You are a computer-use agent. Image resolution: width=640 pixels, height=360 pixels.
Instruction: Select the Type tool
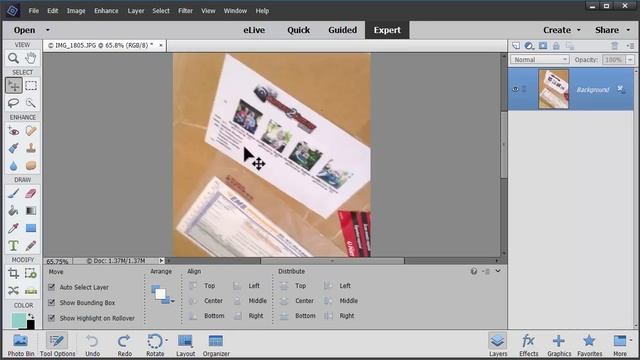[13, 246]
